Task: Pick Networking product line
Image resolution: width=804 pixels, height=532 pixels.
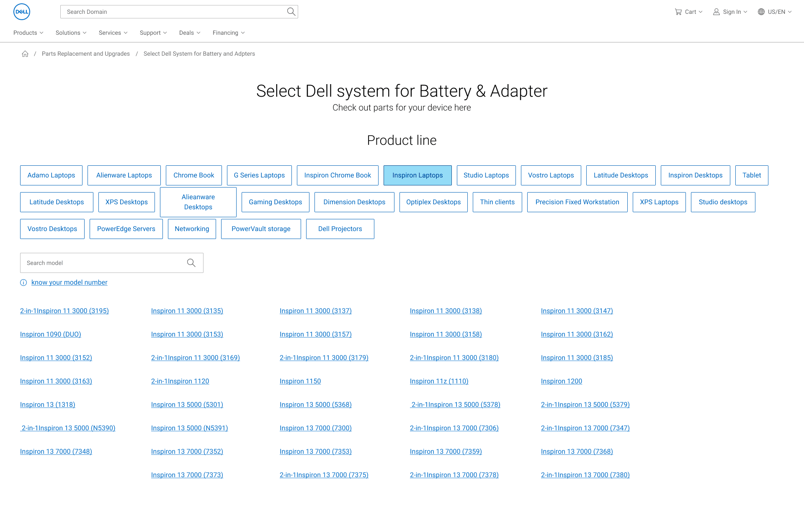Action: point(192,229)
